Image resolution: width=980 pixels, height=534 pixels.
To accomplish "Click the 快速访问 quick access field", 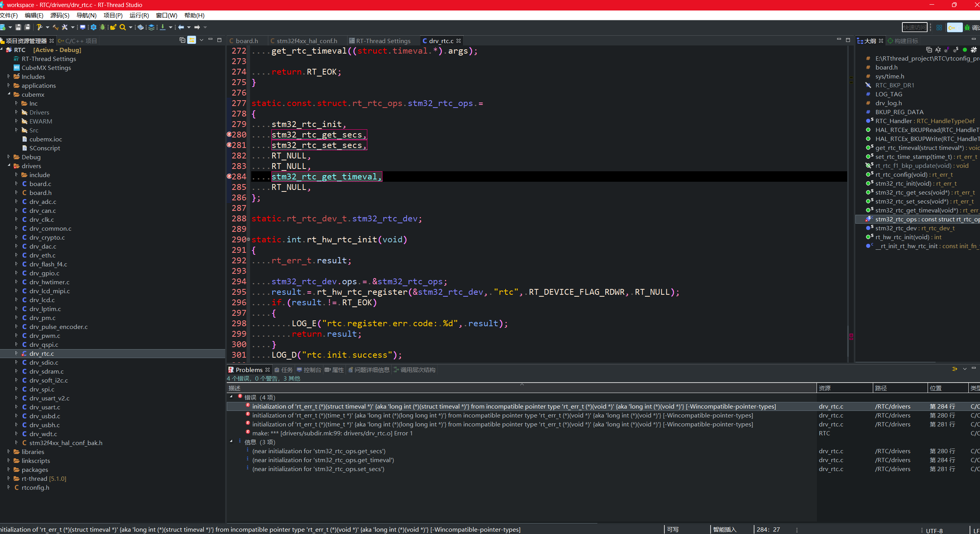I will (914, 27).
